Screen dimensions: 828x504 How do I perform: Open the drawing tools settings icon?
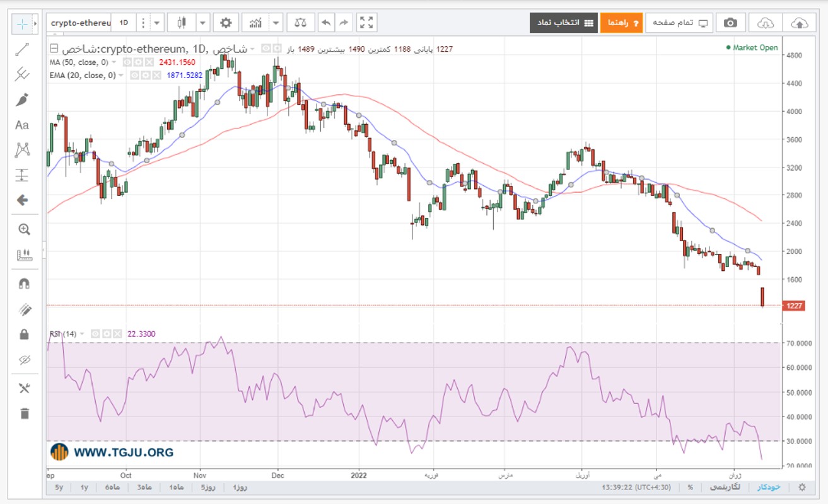coord(24,388)
